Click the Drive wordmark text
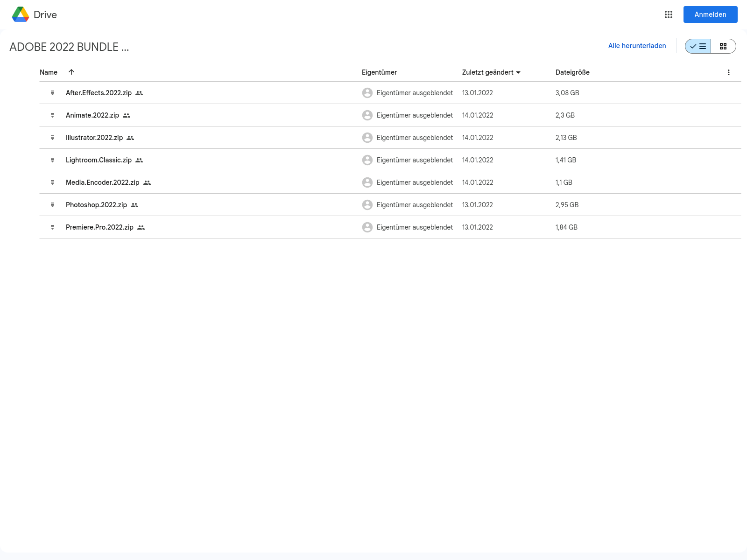 [x=45, y=14]
